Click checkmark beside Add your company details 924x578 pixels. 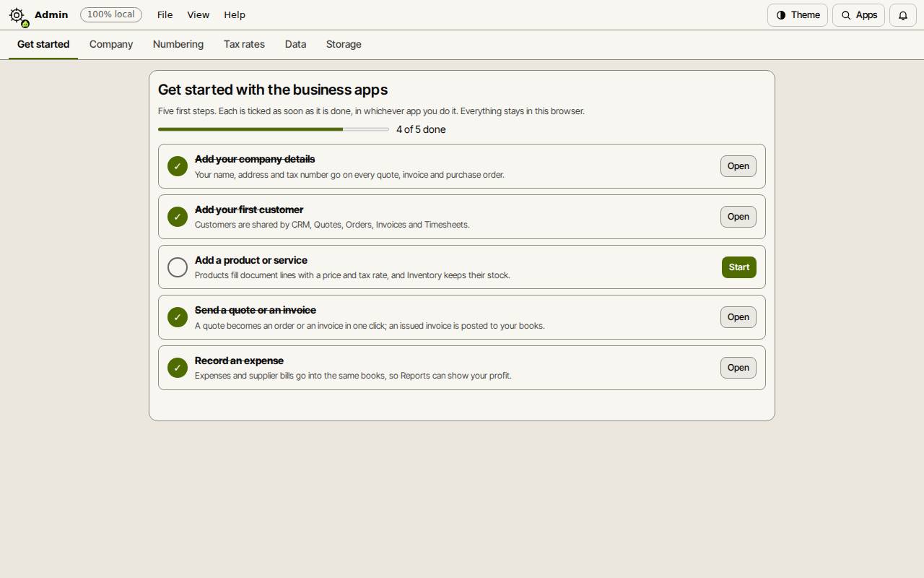pos(178,166)
